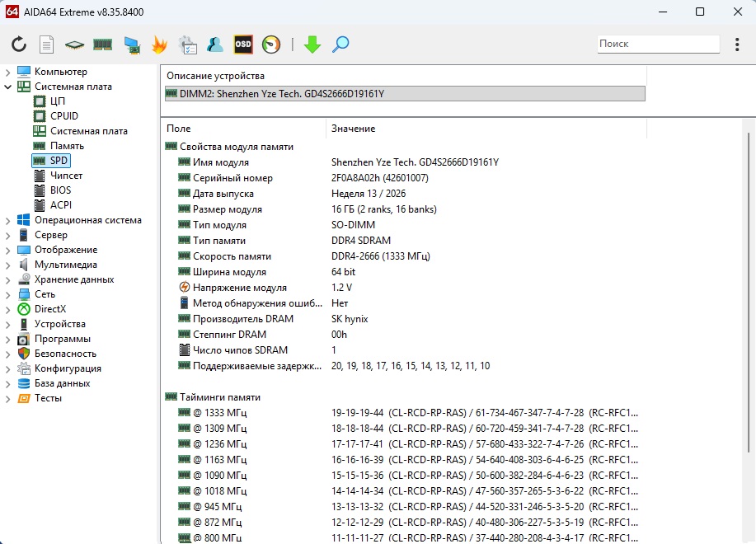Launch the flame stability test icon

(159, 45)
